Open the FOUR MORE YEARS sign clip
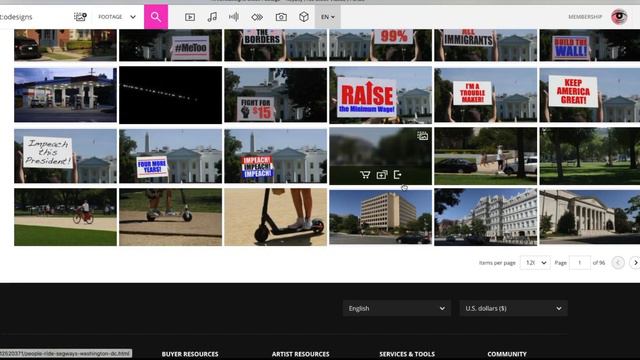Image resolution: width=640 pixels, height=360 pixels. point(171,156)
